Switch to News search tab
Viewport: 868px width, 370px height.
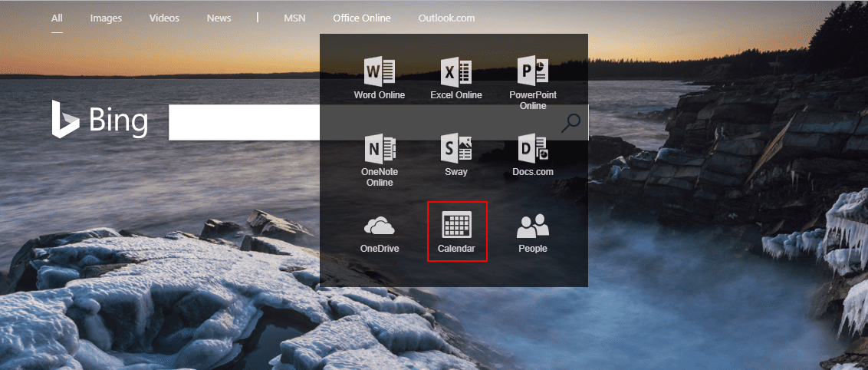(x=219, y=18)
